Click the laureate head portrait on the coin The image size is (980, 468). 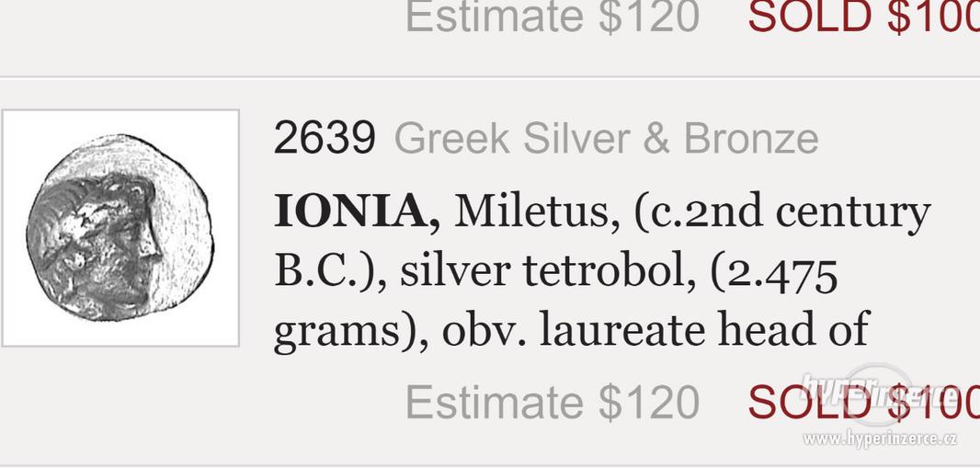94,246
